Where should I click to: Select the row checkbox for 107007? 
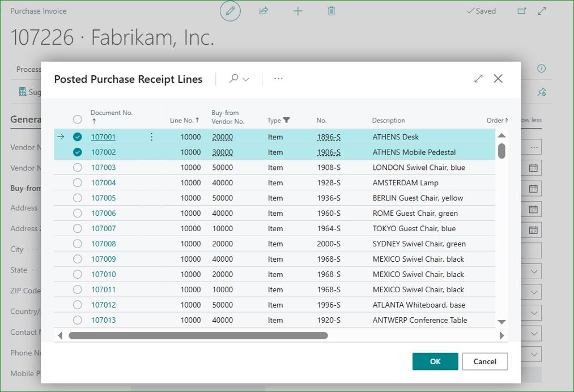pos(77,228)
